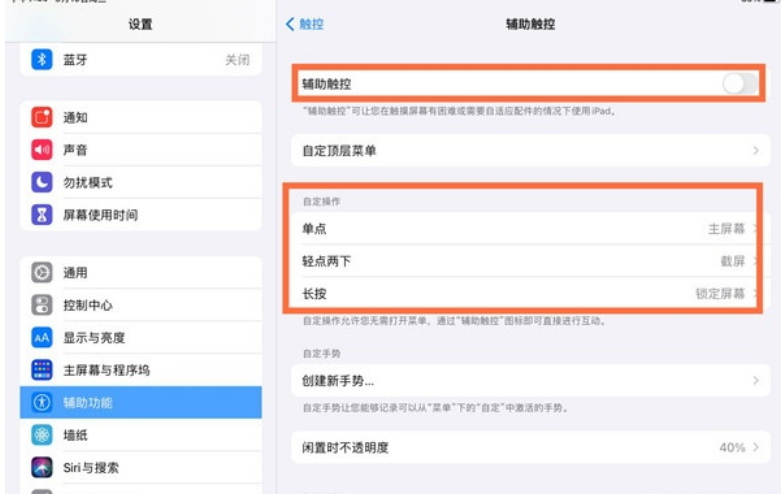Tap 关闭 status beside 蓝牙
The image size is (781, 494).
(x=238, y=60)
